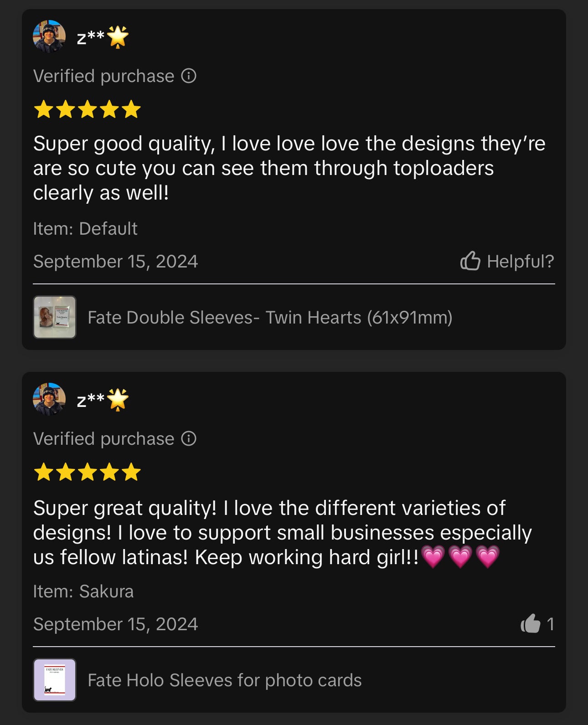The image size is (588, 725).
Task: Click the thumbs-up icon beside "Helpful?"
Action: [470, 261]
